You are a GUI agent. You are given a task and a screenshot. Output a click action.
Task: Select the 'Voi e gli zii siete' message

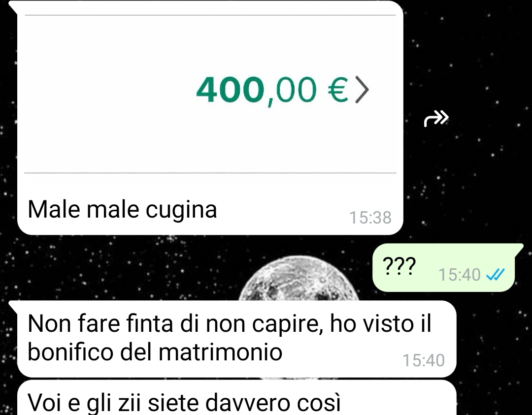click(236, 398)
